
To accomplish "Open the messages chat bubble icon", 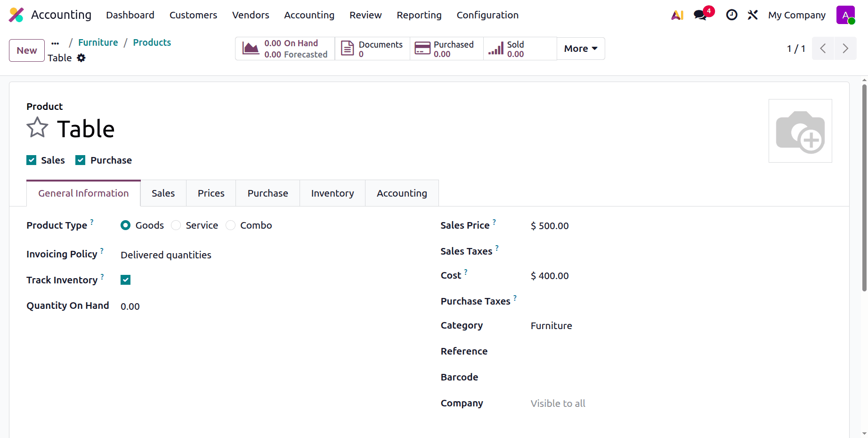I will pos(701,15).
